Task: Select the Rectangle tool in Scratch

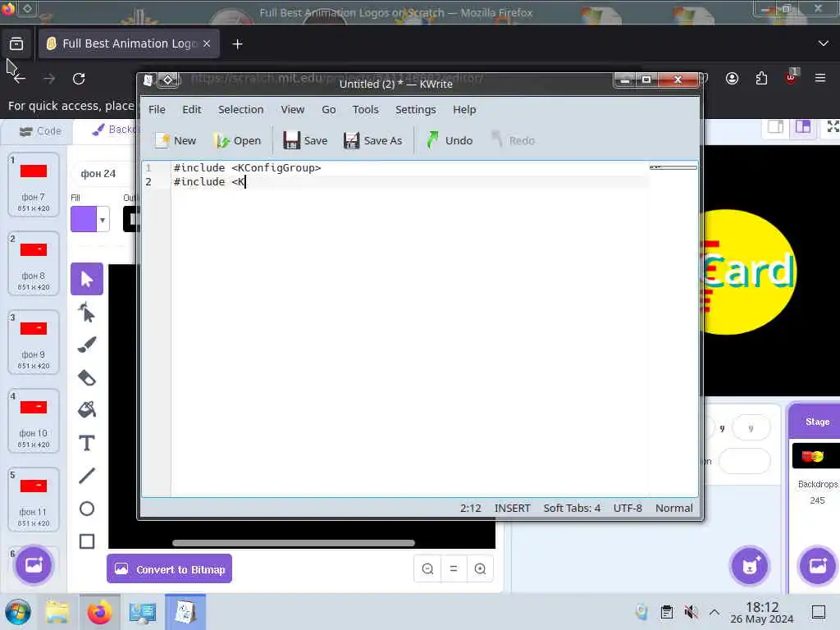Action: coord(87,541)
